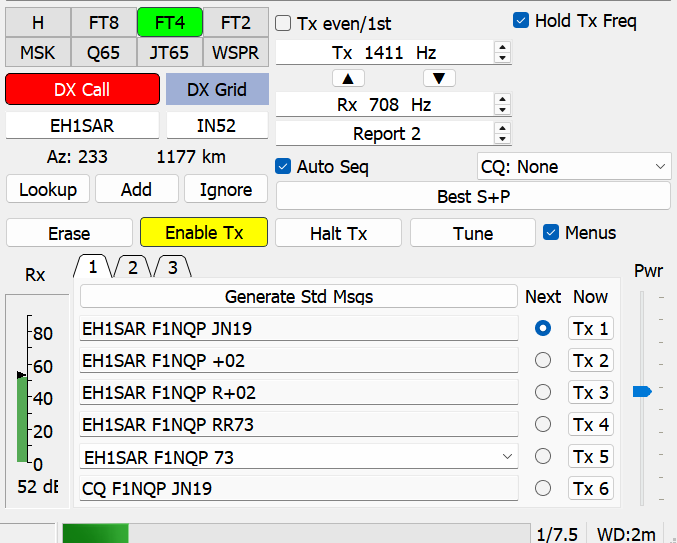The height and width of the screenshot is (543, 677).
Task: Switch to Q65 mode
Action: click(104, 53)
